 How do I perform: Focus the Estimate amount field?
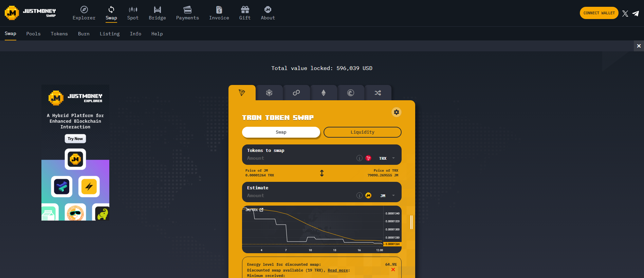(299, 195)
